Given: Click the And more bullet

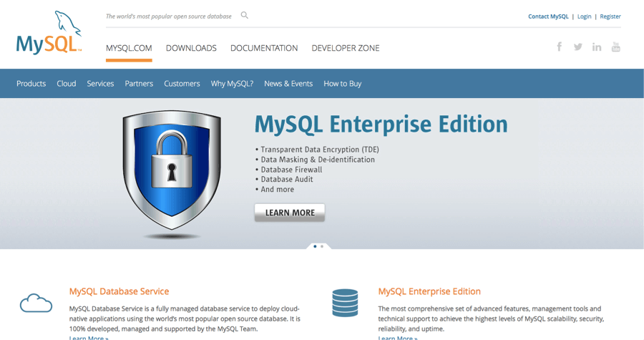Looking at the screenshot, I should 275,189.
